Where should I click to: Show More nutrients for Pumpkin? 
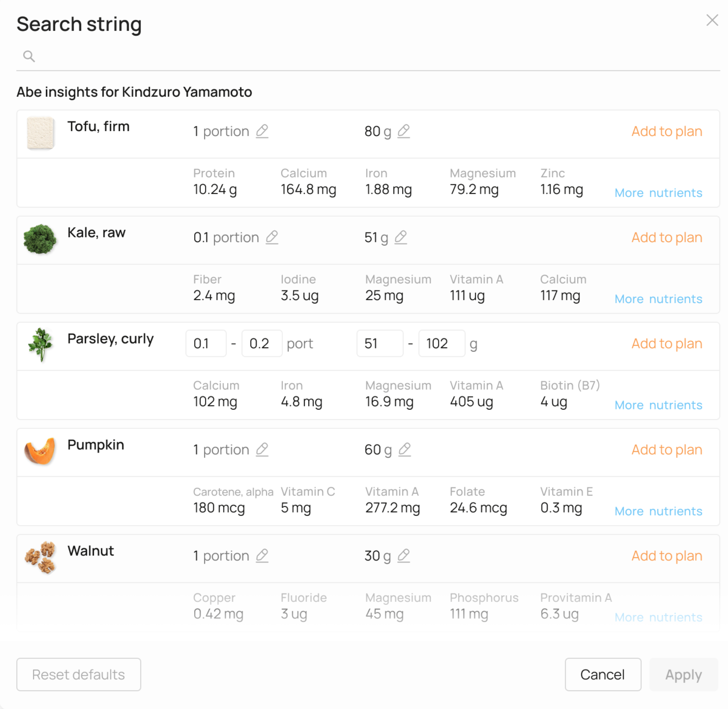[658, 511]
